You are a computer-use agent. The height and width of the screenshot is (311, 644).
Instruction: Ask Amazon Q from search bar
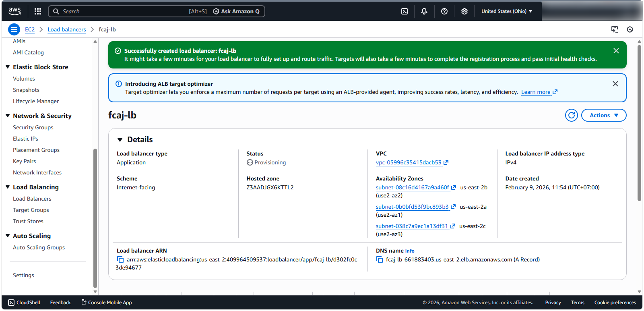pos(236,11)
